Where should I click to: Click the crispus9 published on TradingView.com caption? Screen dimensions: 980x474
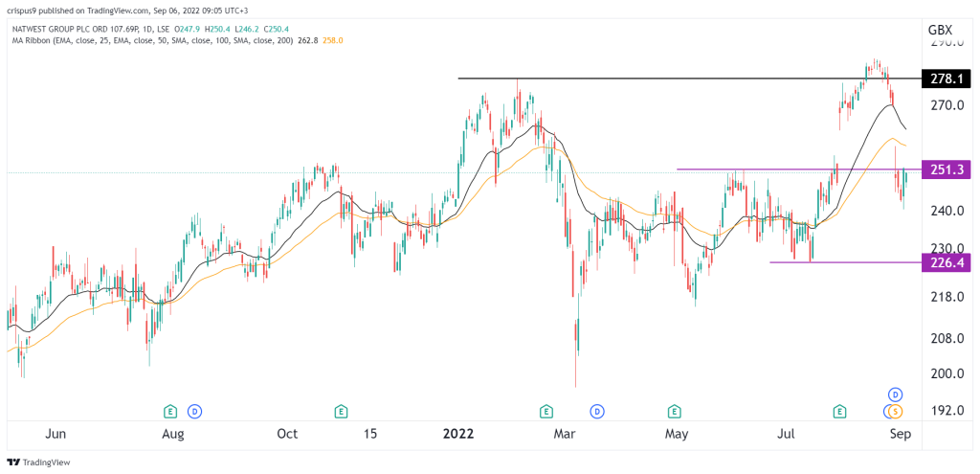(128, 10)
